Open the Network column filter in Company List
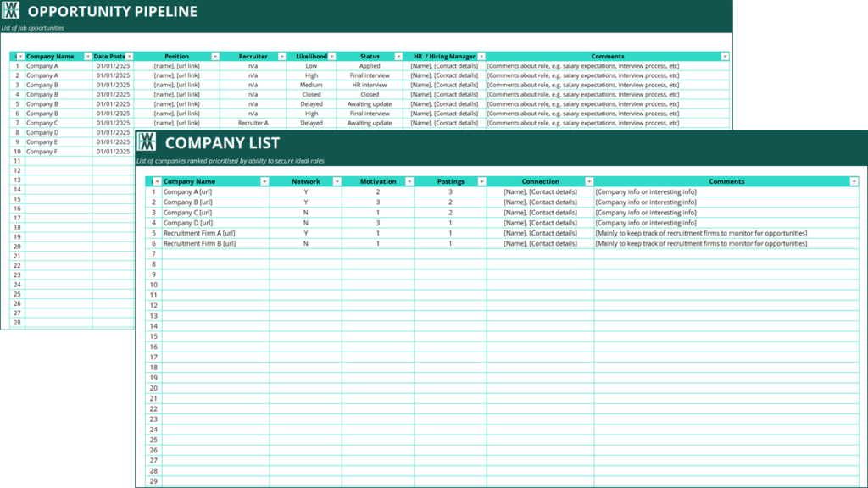 click(x=337, y=181)
